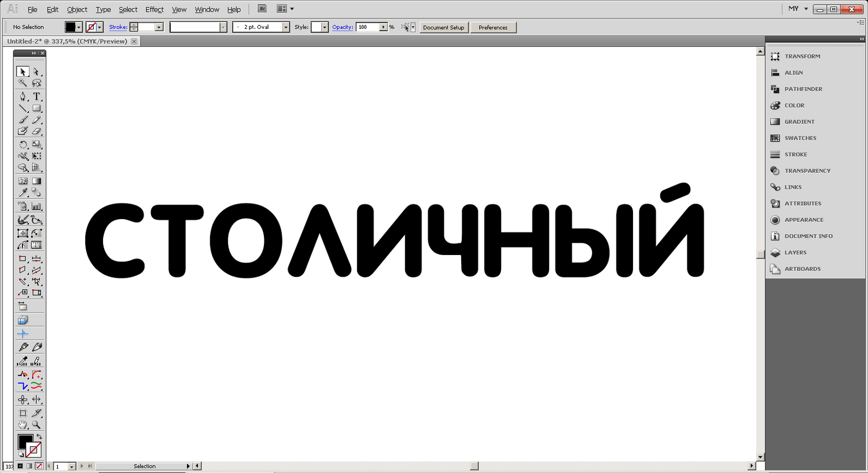This screenshot has width=868, height=473.
Task: Collapse the tools panel with double arrows
Action: point(34,53)
